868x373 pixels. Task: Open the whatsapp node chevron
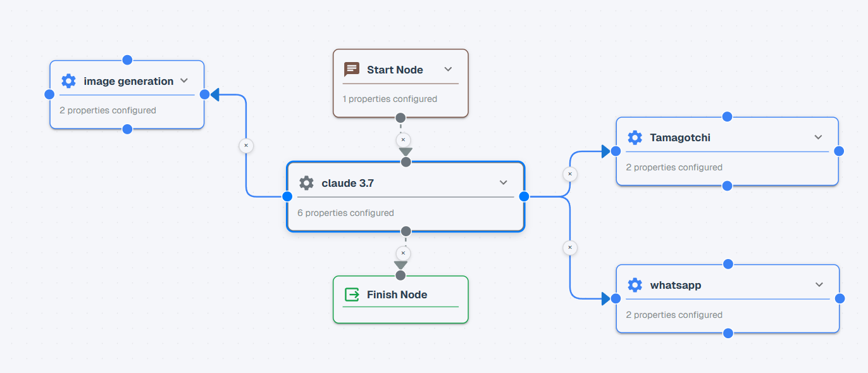tap(819, 284)
